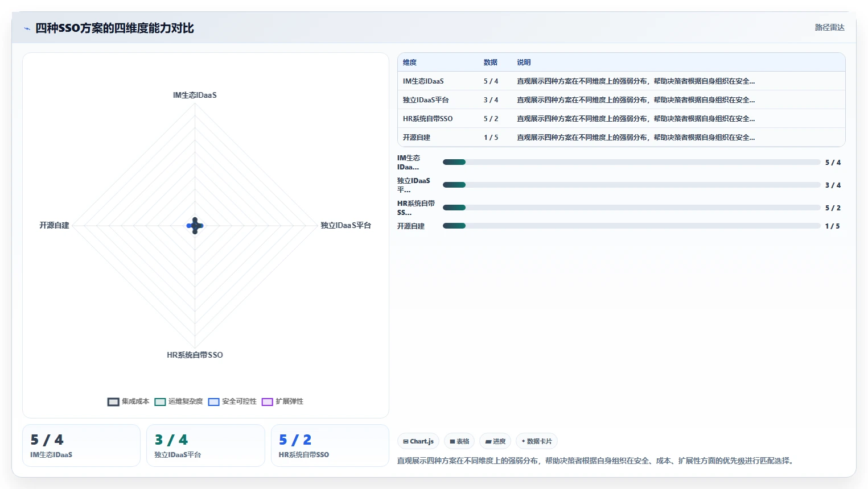Toggle the 安全可控性 legend item
Screen dimensions: 868x489
pos(232,401)
